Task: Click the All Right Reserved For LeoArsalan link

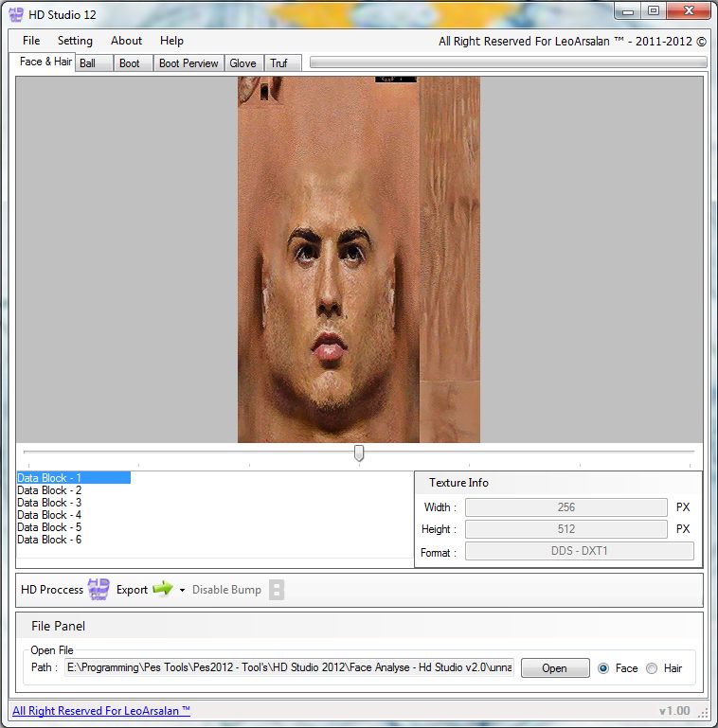Action: [101, 711]
